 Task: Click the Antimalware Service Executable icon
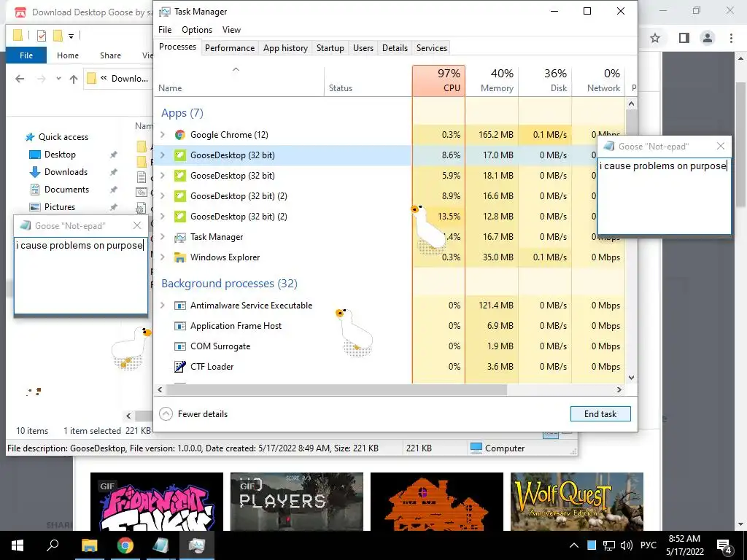point(179,306)
